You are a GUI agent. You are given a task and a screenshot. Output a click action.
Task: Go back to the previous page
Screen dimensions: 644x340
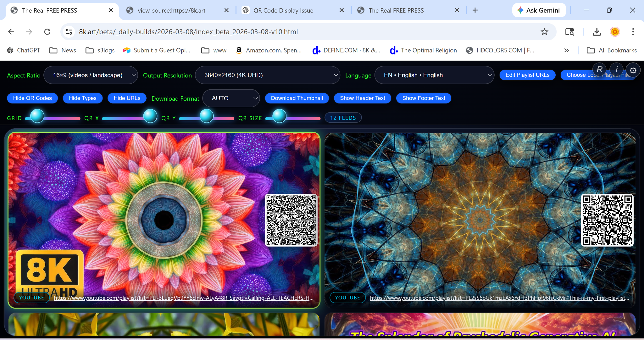tap(11, 32)
